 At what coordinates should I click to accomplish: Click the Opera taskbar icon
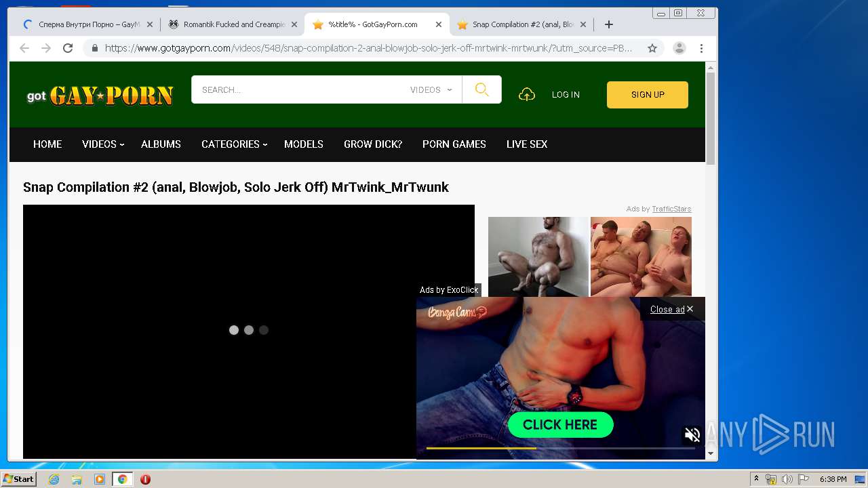click(145, 479)
